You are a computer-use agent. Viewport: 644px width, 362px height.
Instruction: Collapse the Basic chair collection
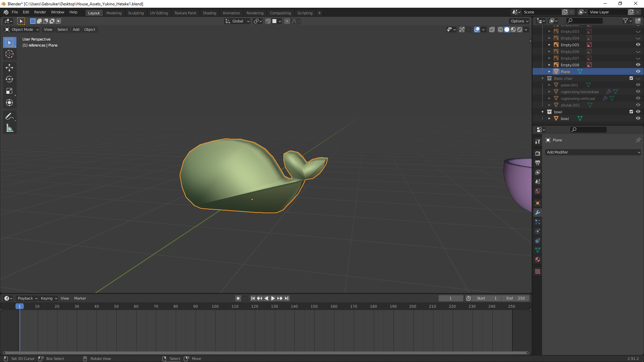pyautogui.click(x=543, y=78)
